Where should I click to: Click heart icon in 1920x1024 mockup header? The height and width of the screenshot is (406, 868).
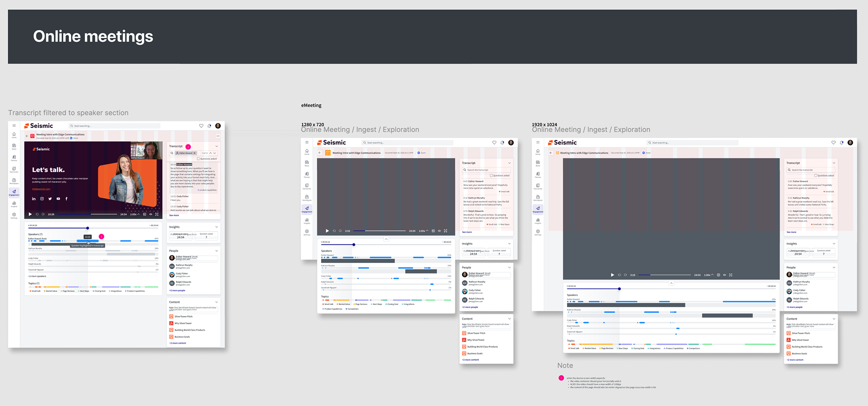[x=833, y=143]
